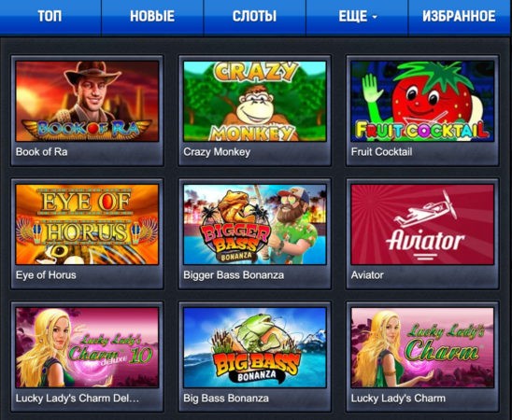The image size is (512, 420).
Task: Open Big Bass Bonanza fish image
Action: pyautogui.click(x=255, y=347)
